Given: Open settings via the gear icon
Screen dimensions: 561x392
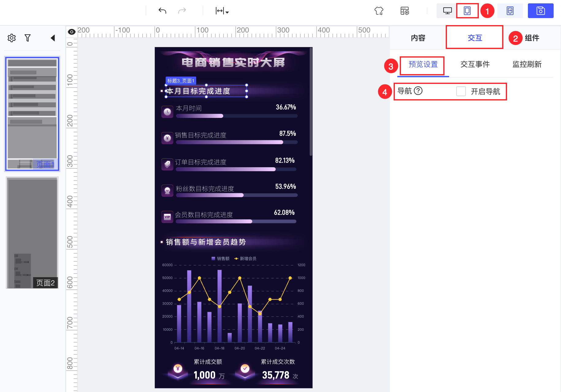Looking at the screenshot, I should pos(12,38).
